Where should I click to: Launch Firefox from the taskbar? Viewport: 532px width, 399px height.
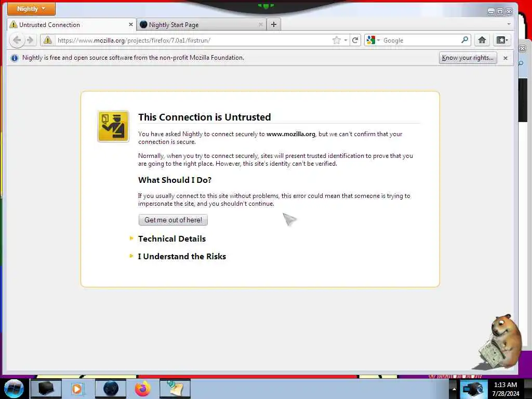click(143, 389)
